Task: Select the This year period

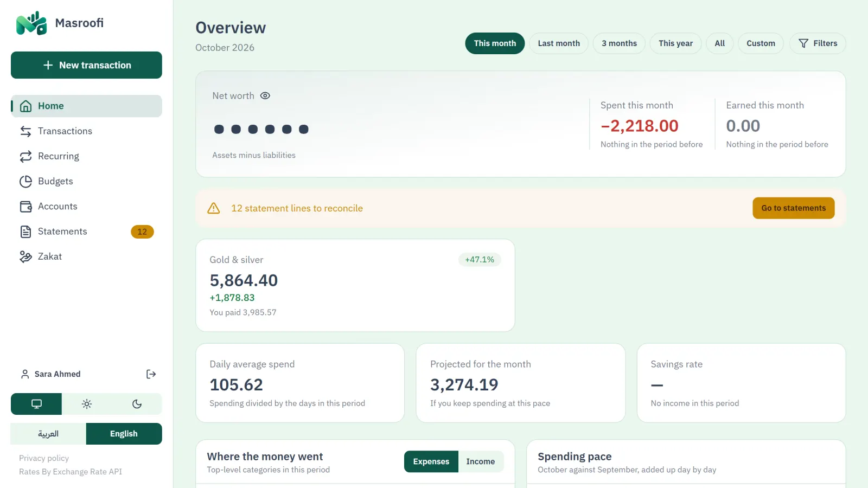Action: coord(675,43)
